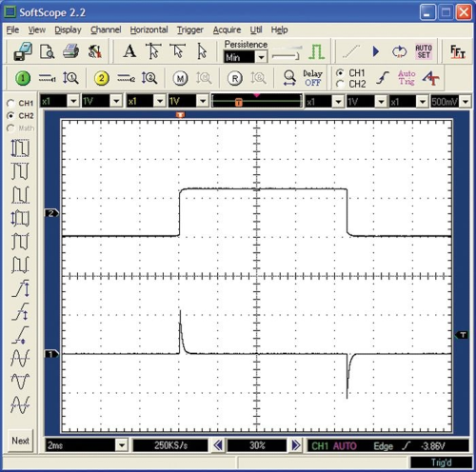
Task: Toggle channel 1 green button
Action: click(x=23, y=78)
